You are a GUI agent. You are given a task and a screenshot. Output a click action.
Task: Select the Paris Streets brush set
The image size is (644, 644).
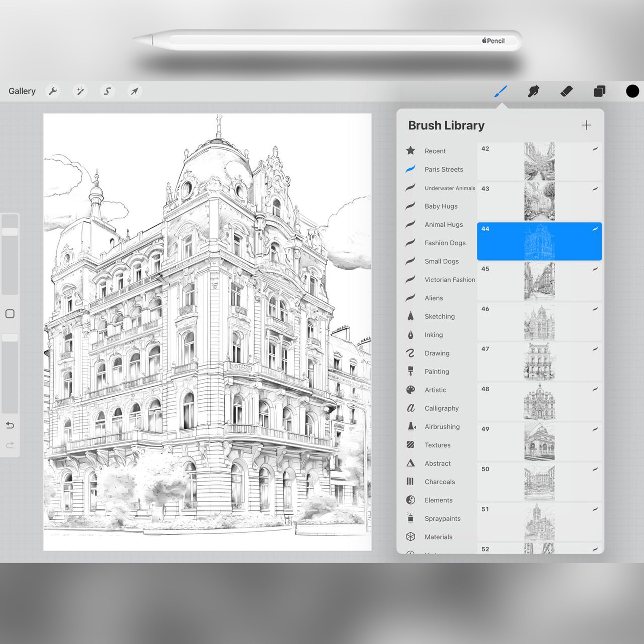point(444,169)
